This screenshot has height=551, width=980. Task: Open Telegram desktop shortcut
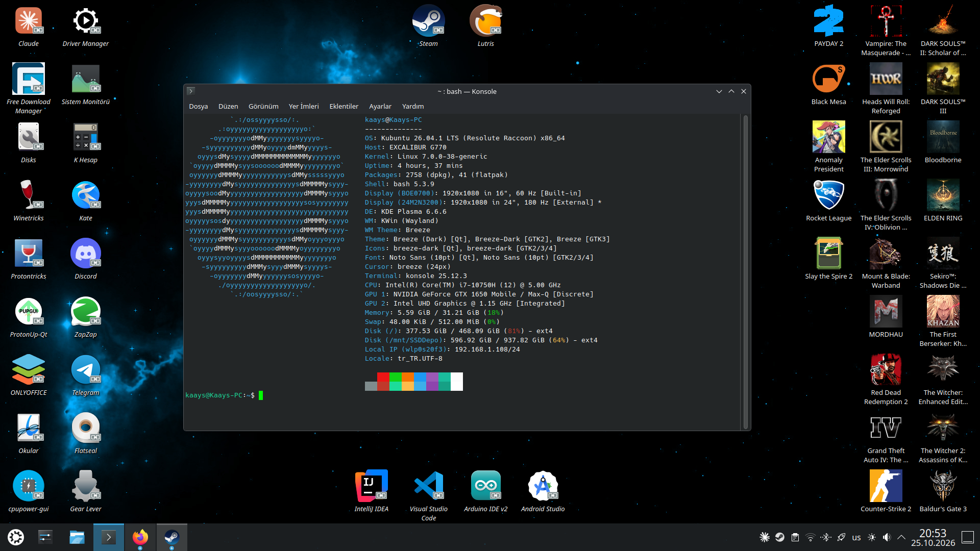click(85, 370)
